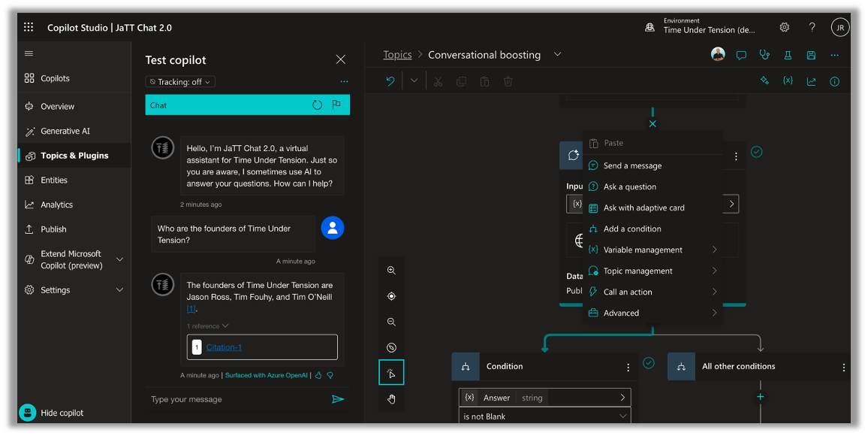Open All other conditions node options
The width and height of the screenshot is (868, 436).
tap(844, 368)
